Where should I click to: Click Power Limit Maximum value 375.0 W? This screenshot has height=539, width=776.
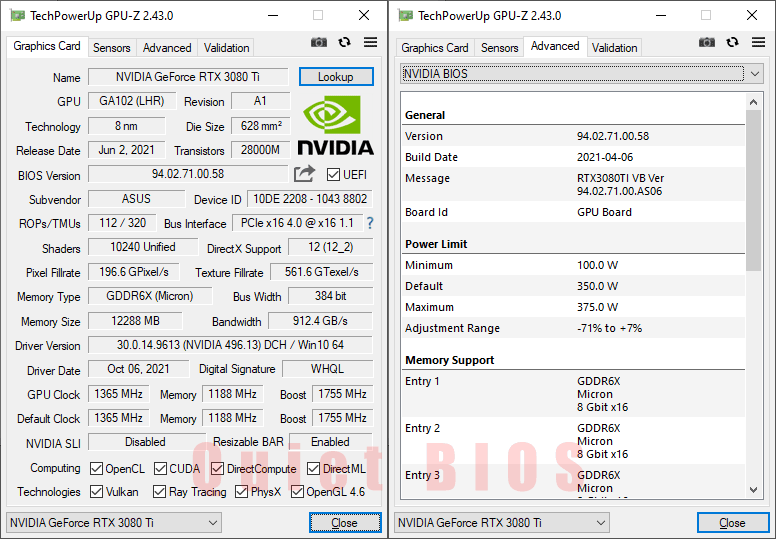click(597, 307)
